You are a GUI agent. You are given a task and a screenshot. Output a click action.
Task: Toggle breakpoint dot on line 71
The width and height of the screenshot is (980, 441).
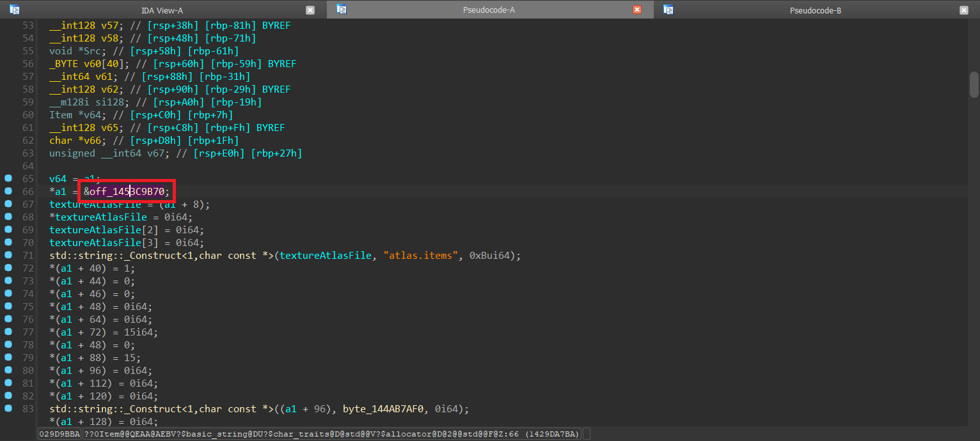coord(8,255)
